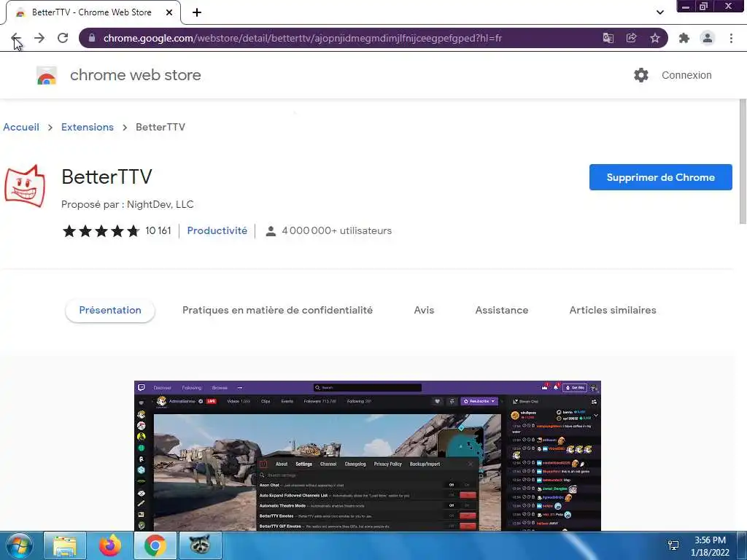Click the BetterTTV breadcrumb text
Screen dimensions: 747x560
(x=160, y=127)
